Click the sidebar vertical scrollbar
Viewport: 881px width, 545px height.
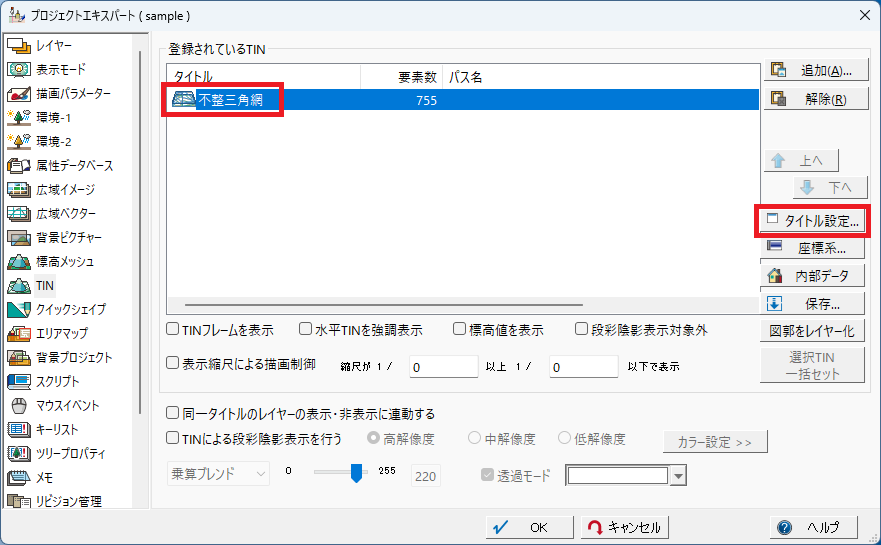140,233
